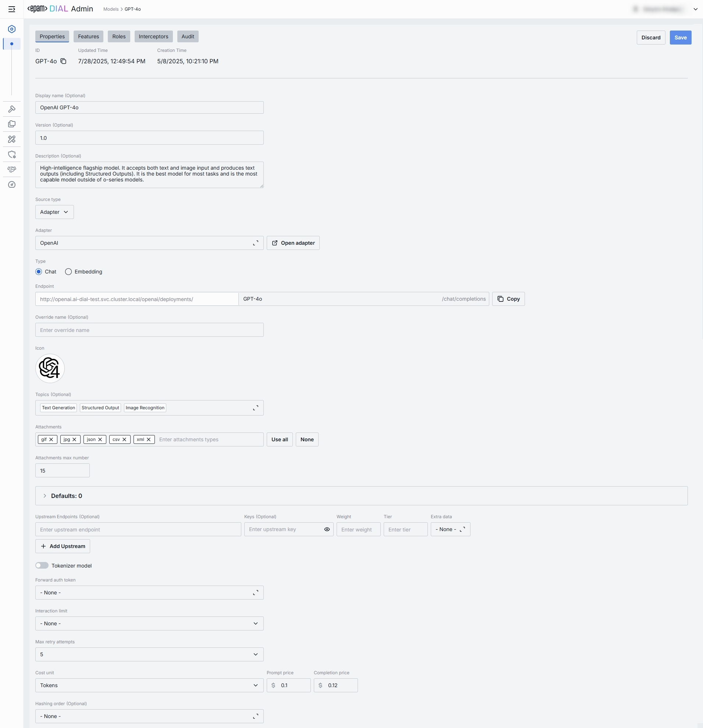The width and height of the screenshot is (703, 728).
Task: Expand the Defaults section
Action: point(45,496)
